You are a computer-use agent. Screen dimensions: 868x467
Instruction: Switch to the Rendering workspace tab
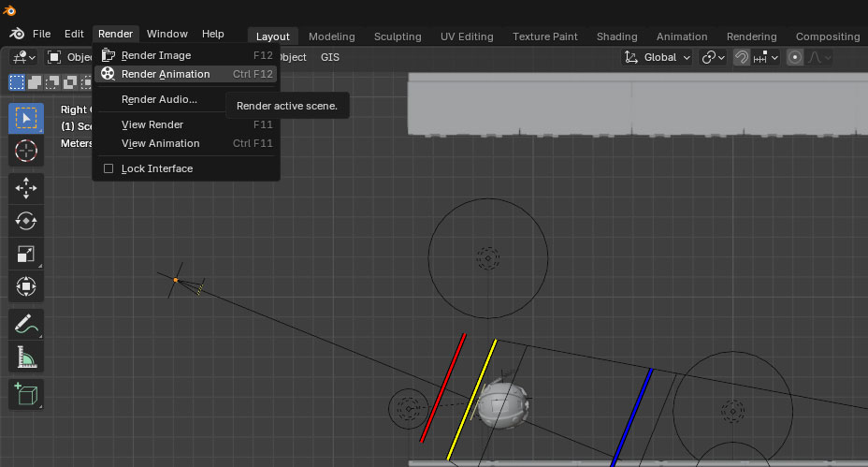[x=751, y=36]
